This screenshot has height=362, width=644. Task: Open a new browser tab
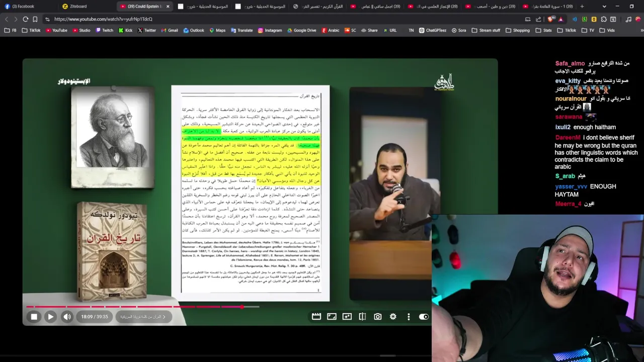582,7
